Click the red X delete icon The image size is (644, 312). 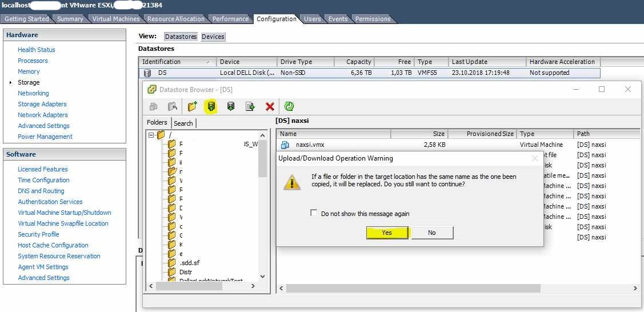click(x=270, y=107)
